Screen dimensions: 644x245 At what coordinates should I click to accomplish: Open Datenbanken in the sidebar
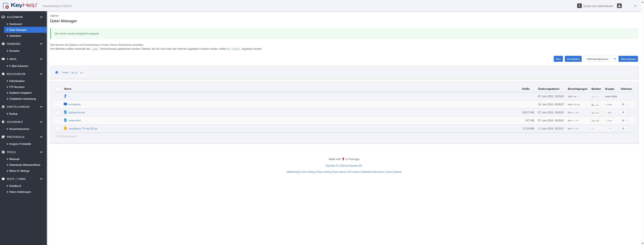[x=17, y=81]
